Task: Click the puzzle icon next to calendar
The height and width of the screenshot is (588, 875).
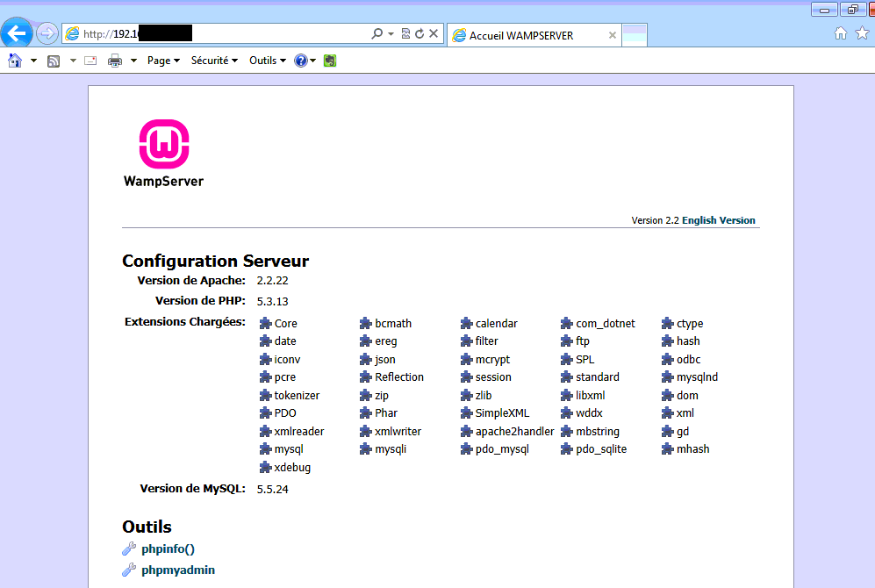Action: click(x=467, y=323)
